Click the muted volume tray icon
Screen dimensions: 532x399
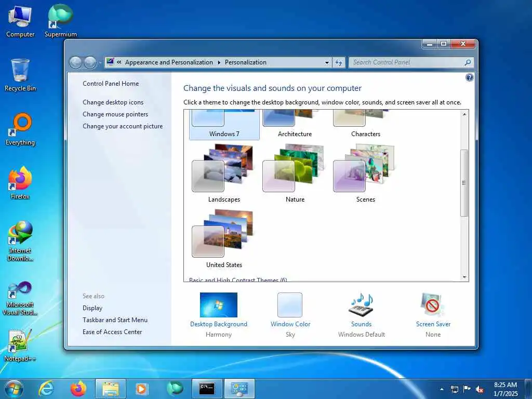(x=480, y=390)
